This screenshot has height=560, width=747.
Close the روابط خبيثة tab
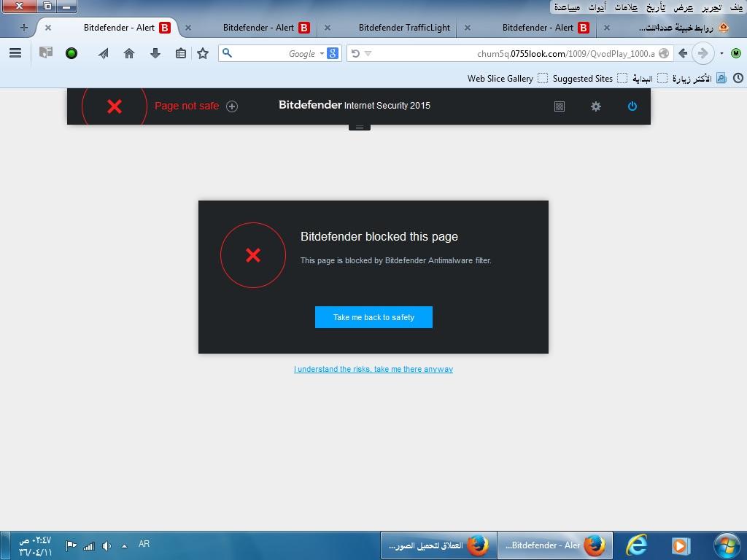point(606,28)
